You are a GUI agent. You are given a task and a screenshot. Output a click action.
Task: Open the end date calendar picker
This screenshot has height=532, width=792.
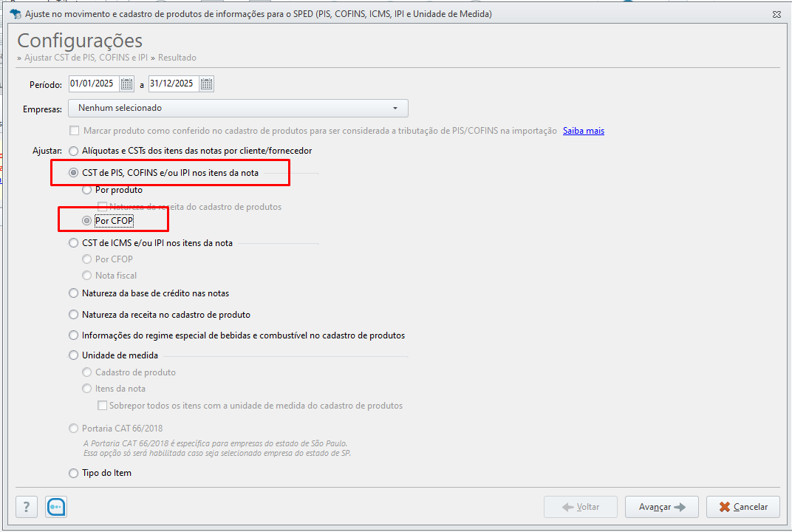206,84
